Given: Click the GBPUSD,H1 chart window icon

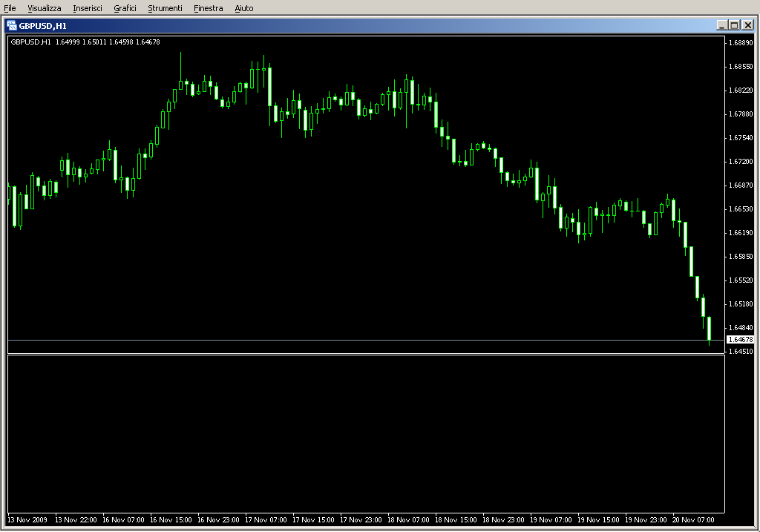Looking at the screenshot, I should pyautogui.click(x=12, y=26).
